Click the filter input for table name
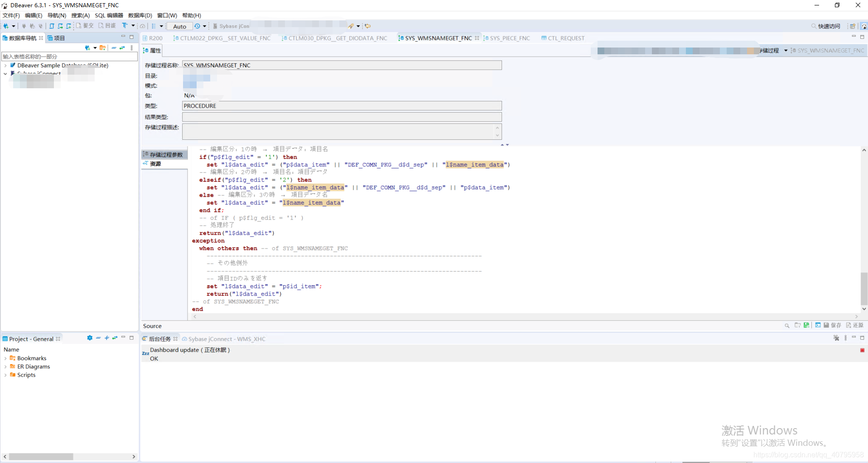Viewport: 868px width, 463px height. 69,57
